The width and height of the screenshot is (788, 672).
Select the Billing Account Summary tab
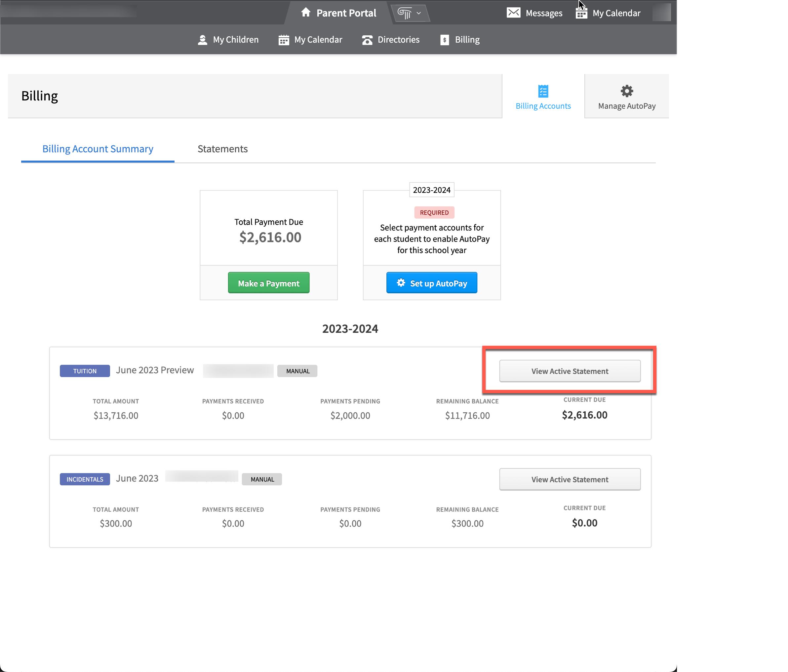click(98, 149)
